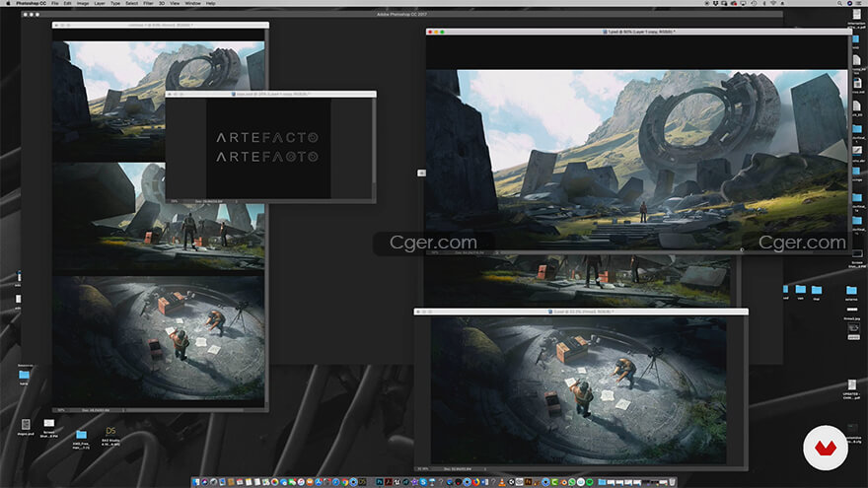The height and width of the screenshot is (488, 868).
Task: Click the Bluetooth icon in the menu bar
Action: click(x=764, y=3)
